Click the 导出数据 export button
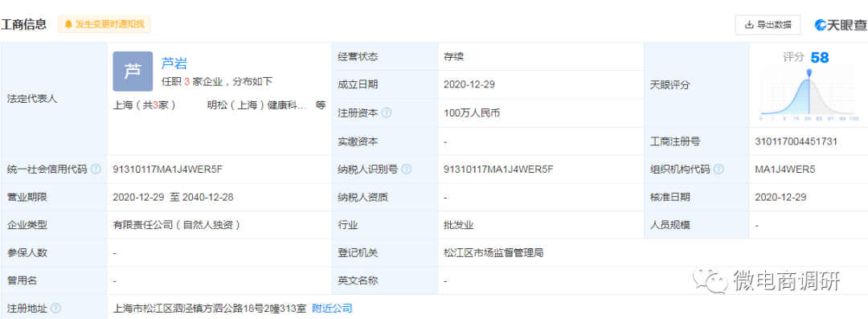 (768, 24)
